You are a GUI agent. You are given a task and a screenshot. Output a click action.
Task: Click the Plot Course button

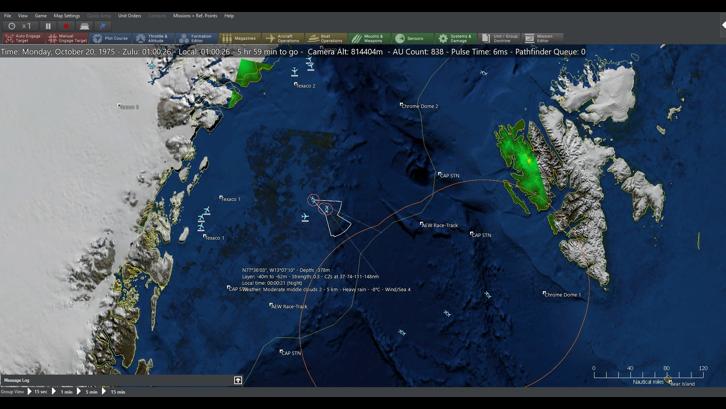tap(110, 38)
